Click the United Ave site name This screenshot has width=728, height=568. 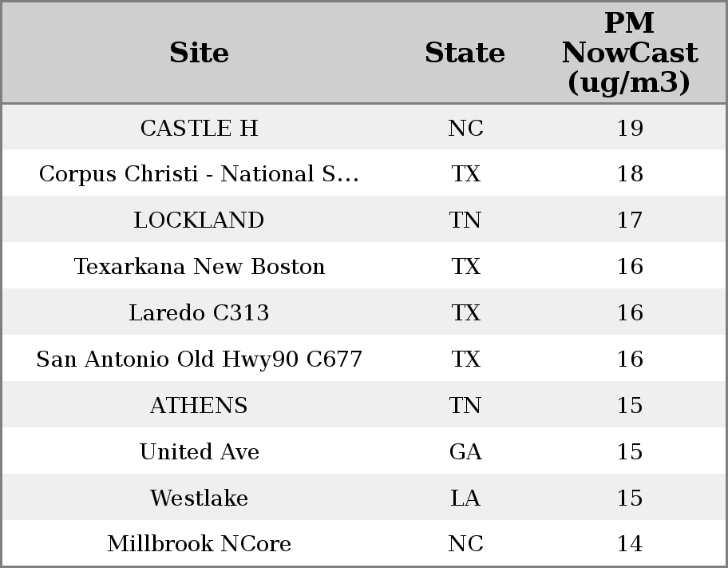tap(199, 451)
